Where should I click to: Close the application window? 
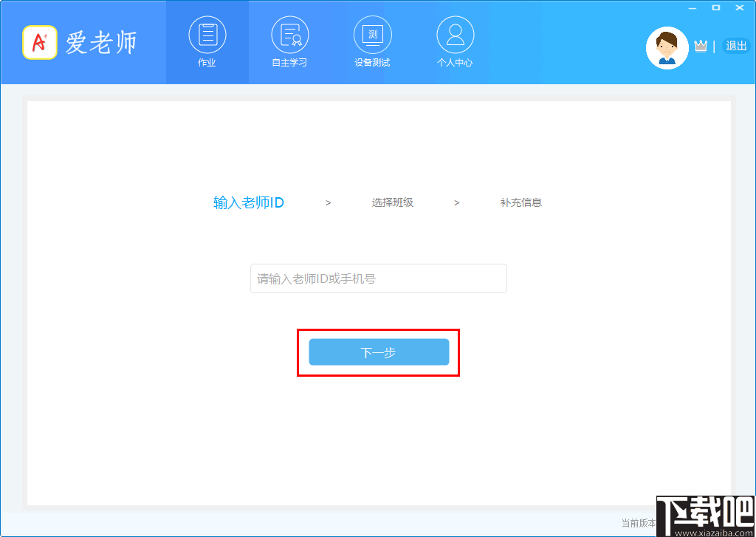(x=740, y=7)
